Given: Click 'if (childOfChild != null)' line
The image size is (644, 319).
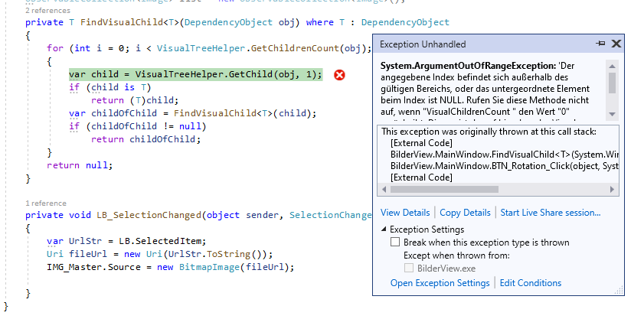Looking at the screenshot, I should [x=137, y=126].
